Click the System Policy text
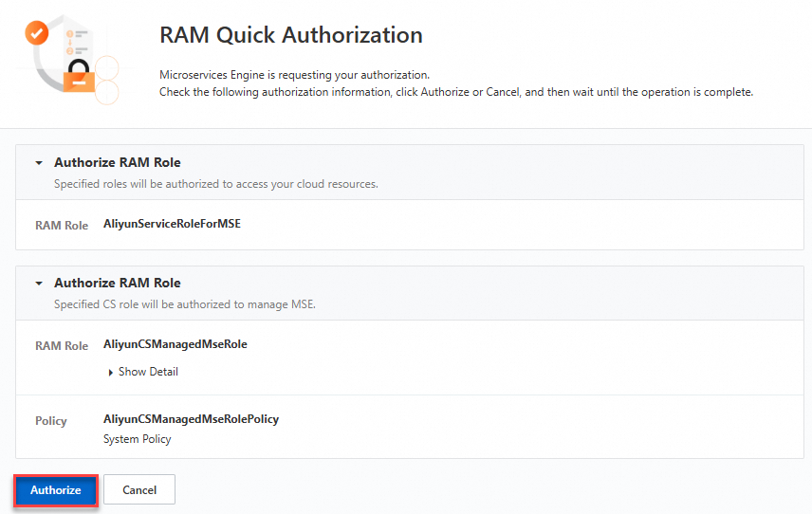The width and height of the screenshot is (812, 514). (138, 439)
